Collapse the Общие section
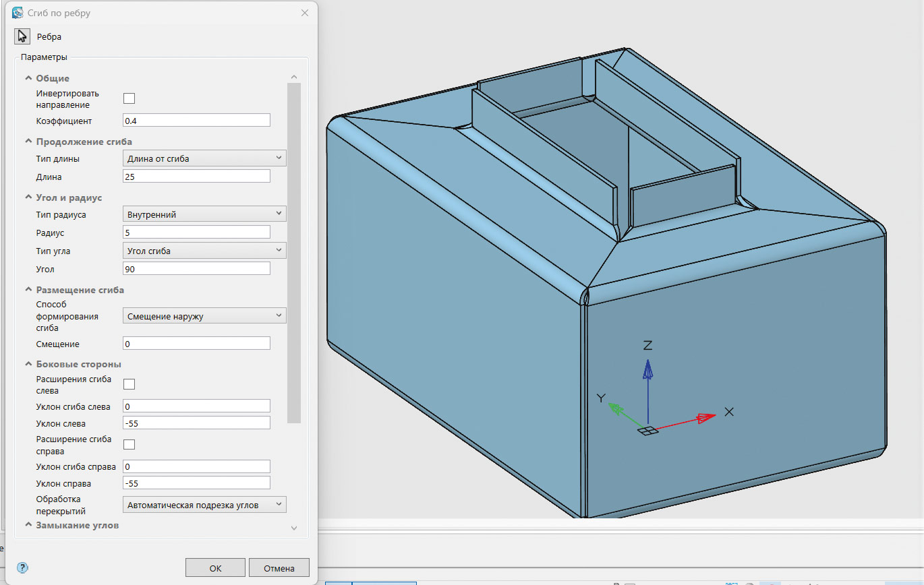 click(29, 79)
